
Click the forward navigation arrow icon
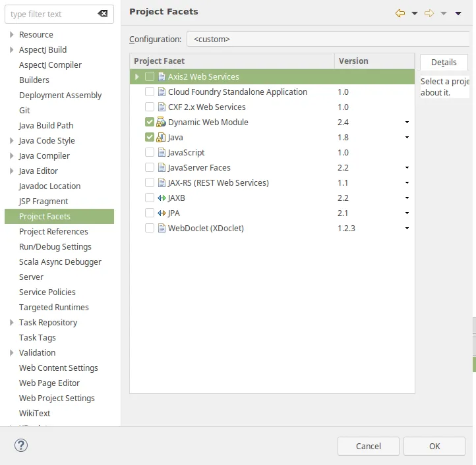[x=429, y=13]
